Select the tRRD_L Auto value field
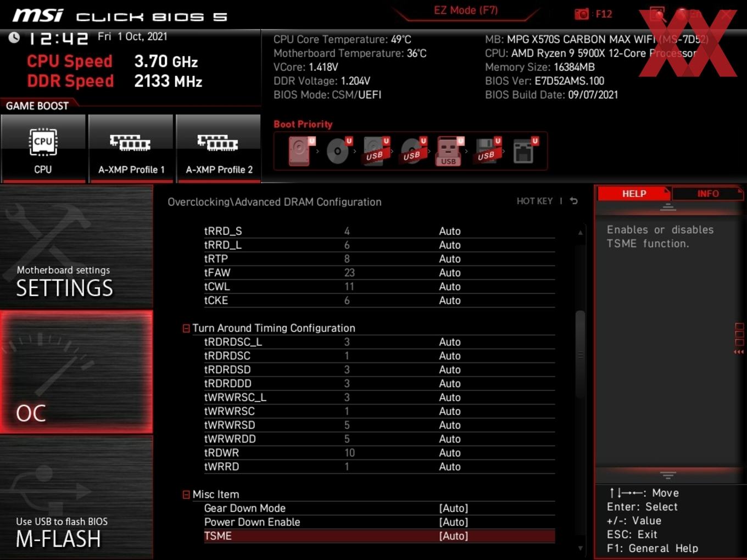The width and height of the screenshot is (747, 560). [x=450, y=245]
